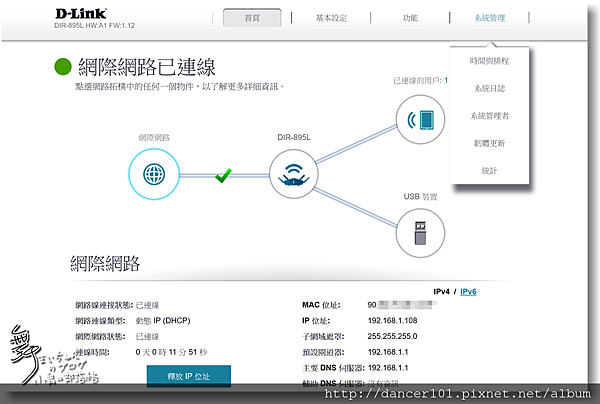
Task: Select the 首頁 home tab
Action: coord(252,18)
